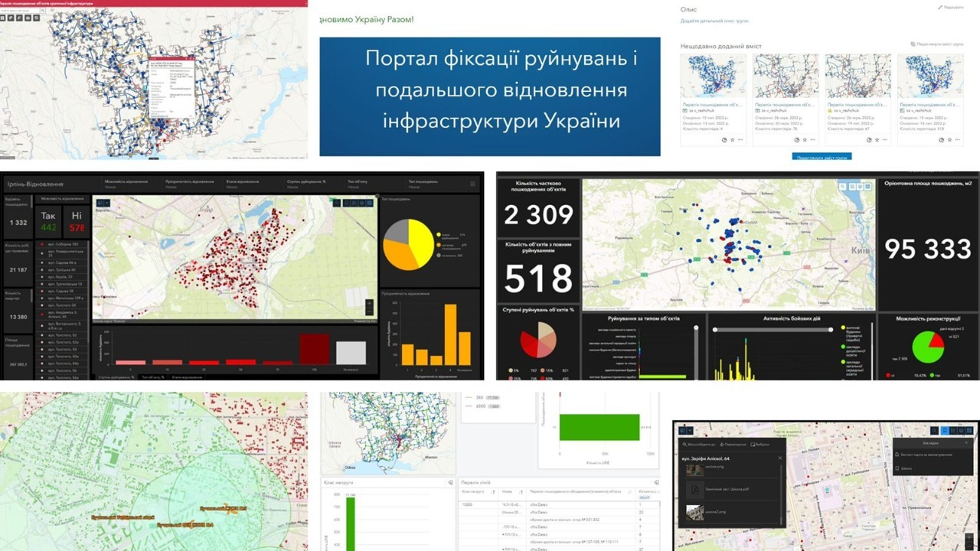This screenshot has width=980, height=551.
Task: Zoom out on the Irpin damage map
Action: (369, 311)
